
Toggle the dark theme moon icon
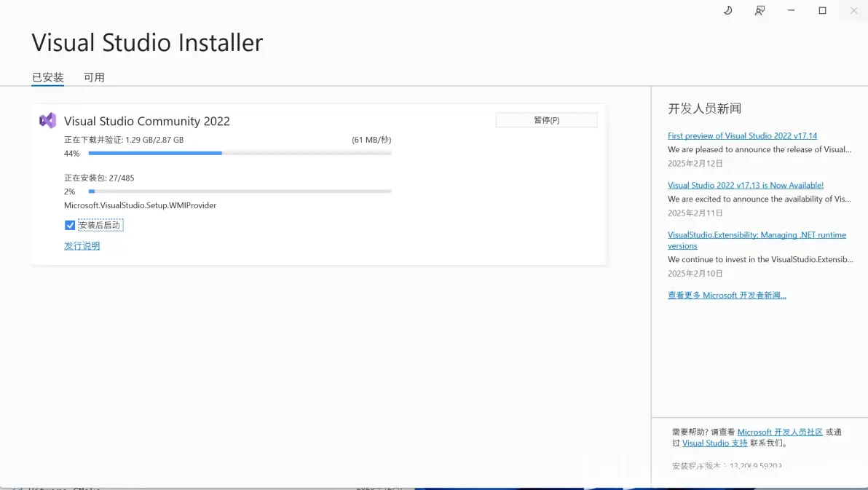[x=728, y=10]
